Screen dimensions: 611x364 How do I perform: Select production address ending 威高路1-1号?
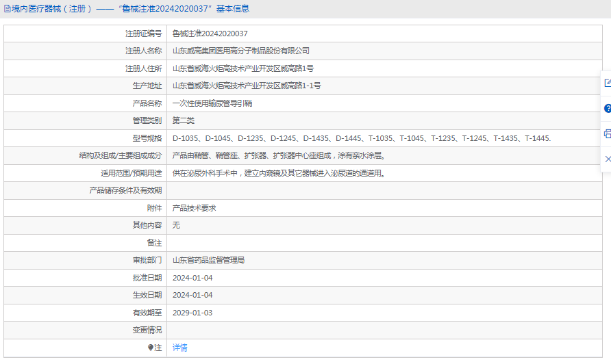pos(247,86)
